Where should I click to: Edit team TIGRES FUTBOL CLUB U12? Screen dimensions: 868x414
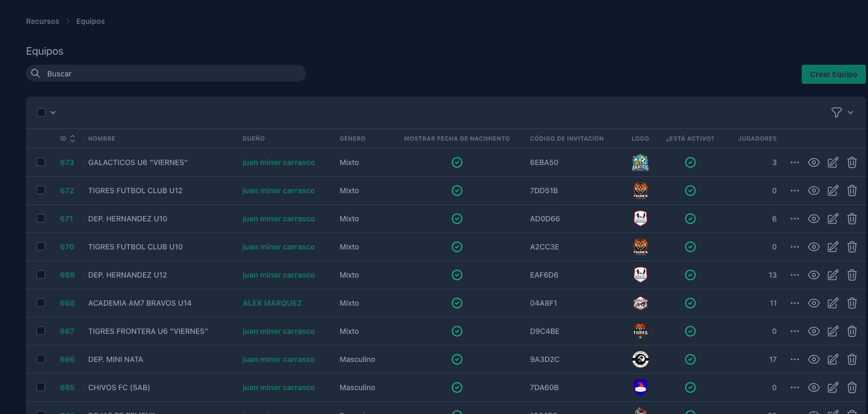coord(832,191)
